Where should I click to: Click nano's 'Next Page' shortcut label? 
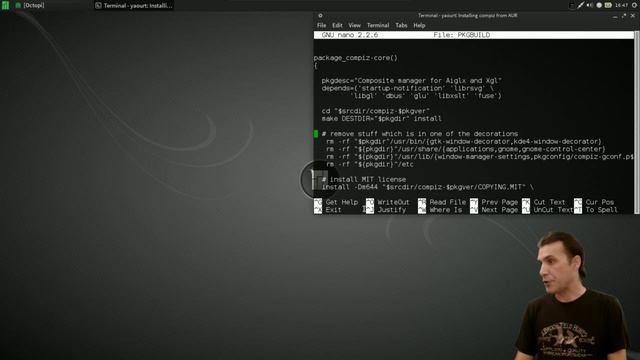click(500, 210)
